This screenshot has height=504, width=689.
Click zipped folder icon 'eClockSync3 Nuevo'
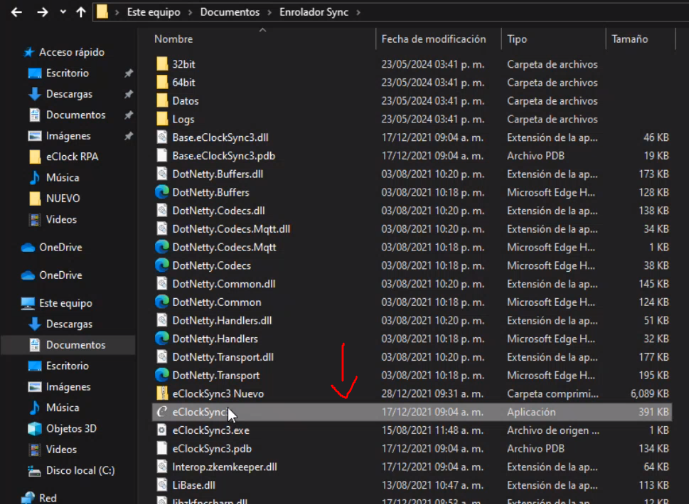pos(162,394)
